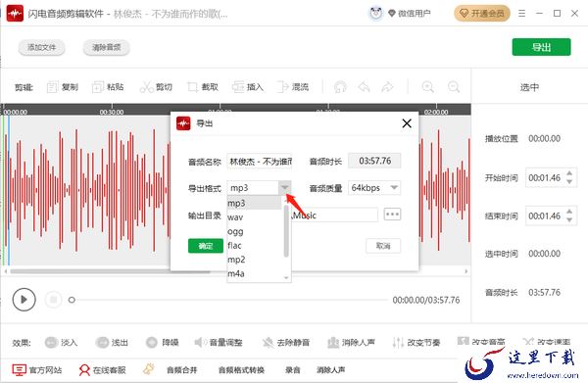The image size is (588, 383).
Task: Select flac from format list
Action: 255,246
